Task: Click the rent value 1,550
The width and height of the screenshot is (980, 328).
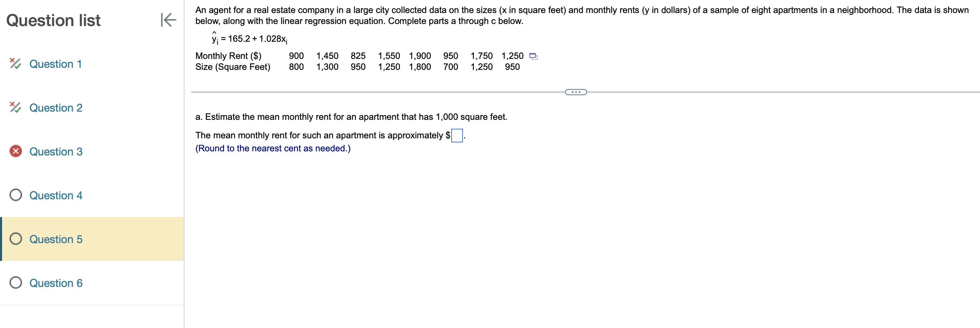Action: click(389, 56)
